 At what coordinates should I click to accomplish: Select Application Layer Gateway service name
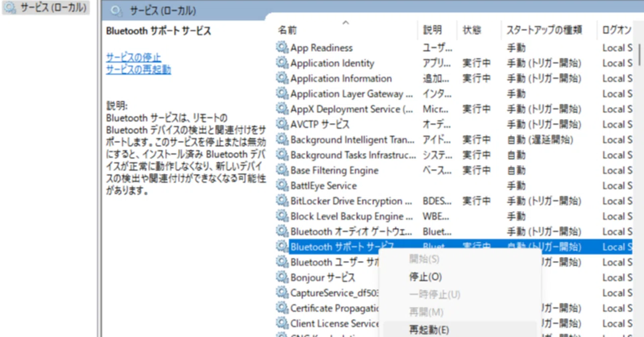click(x=352, y=94)
